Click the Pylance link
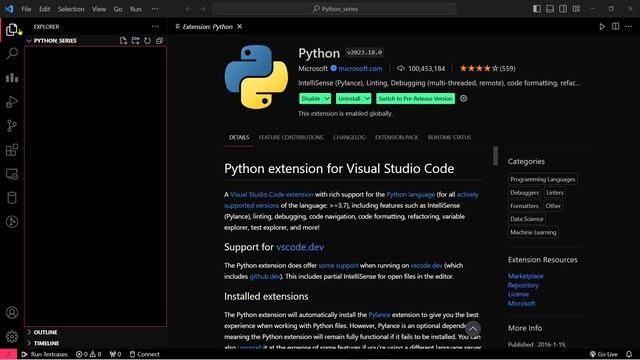Image resolution: width=640 pixels, height=360 pixels. pos(379,315)
